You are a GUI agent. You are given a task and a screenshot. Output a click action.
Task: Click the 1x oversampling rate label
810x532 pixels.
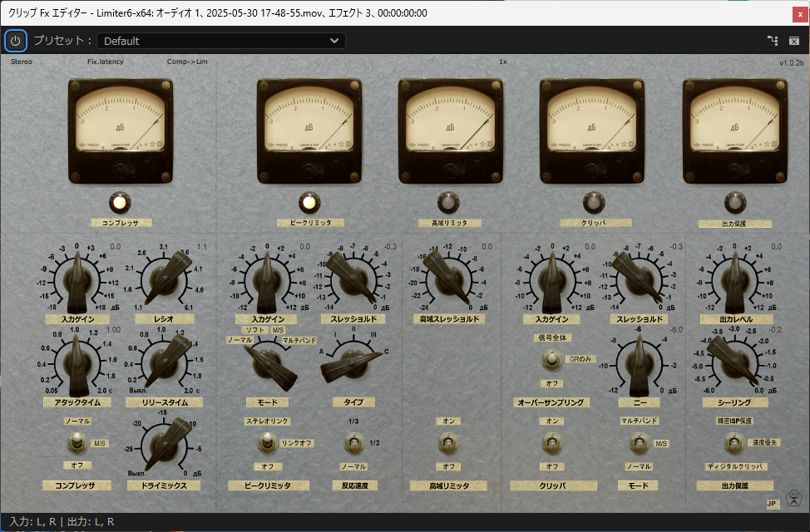click(503, 62)
